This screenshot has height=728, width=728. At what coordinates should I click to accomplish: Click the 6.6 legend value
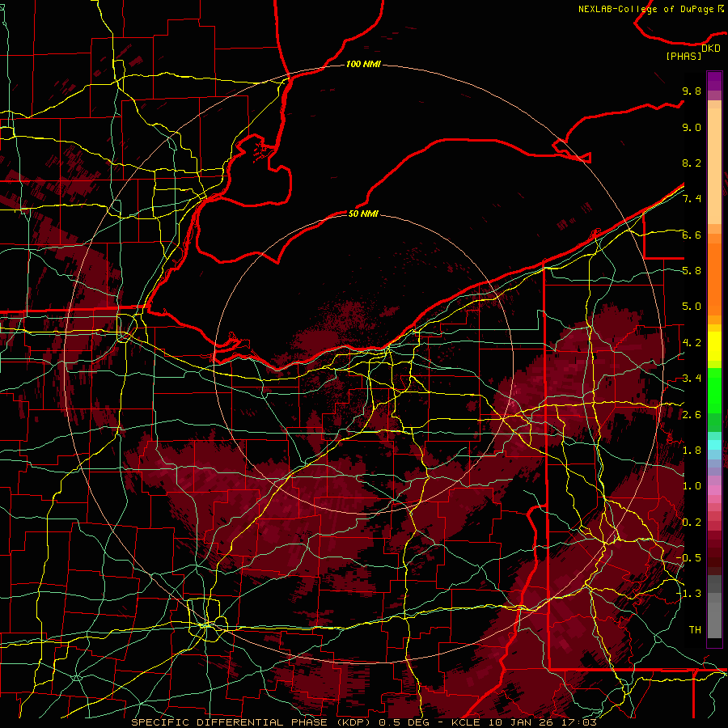click(x=692, y=235)
